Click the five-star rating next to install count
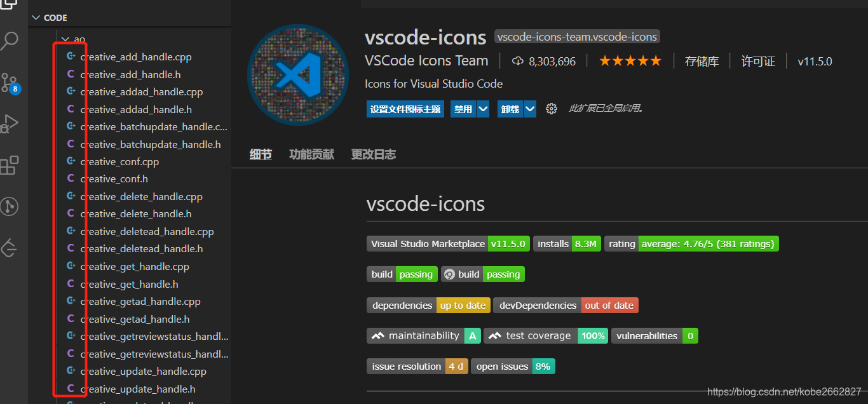 [x=630, y=60]
